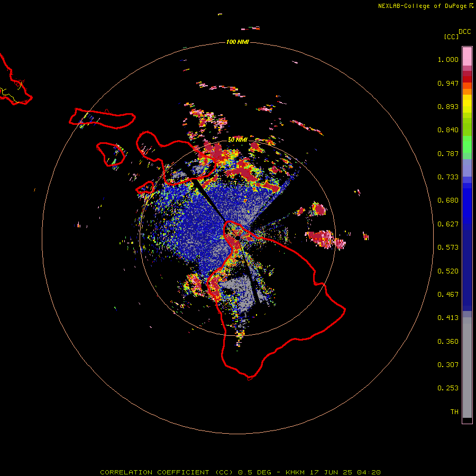Click the 0.307 color scale value

[x=448, y=365]
